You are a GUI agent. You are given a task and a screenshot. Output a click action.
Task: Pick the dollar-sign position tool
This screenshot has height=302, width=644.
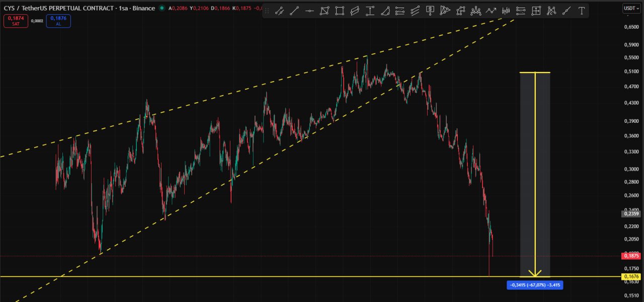(430, 11)
